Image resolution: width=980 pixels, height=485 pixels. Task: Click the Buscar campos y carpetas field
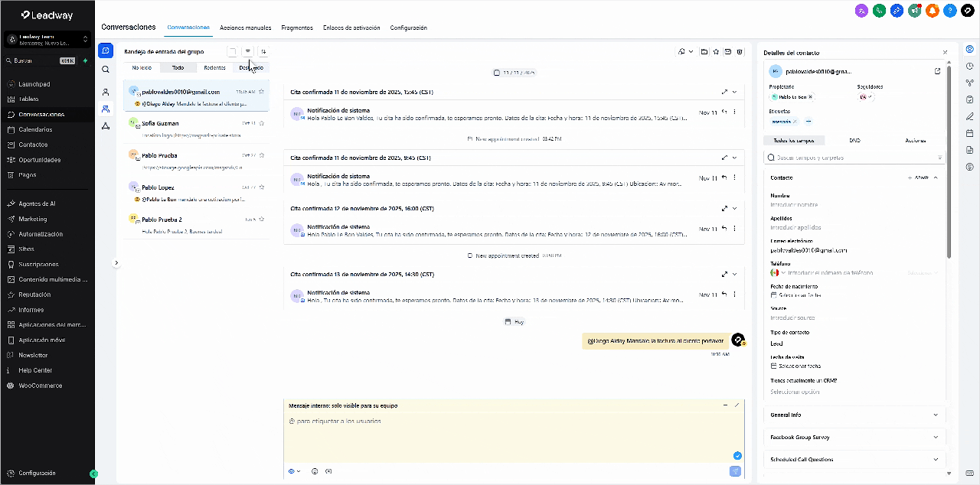(x=854, y=158)
